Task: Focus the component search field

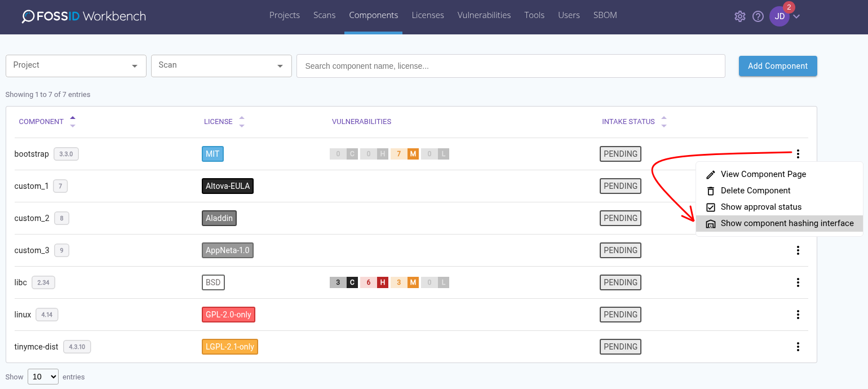Action: (x=511, y=66)
